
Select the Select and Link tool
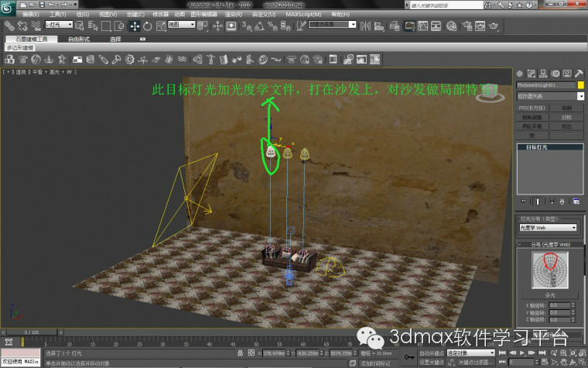click(x=9, y=26)
